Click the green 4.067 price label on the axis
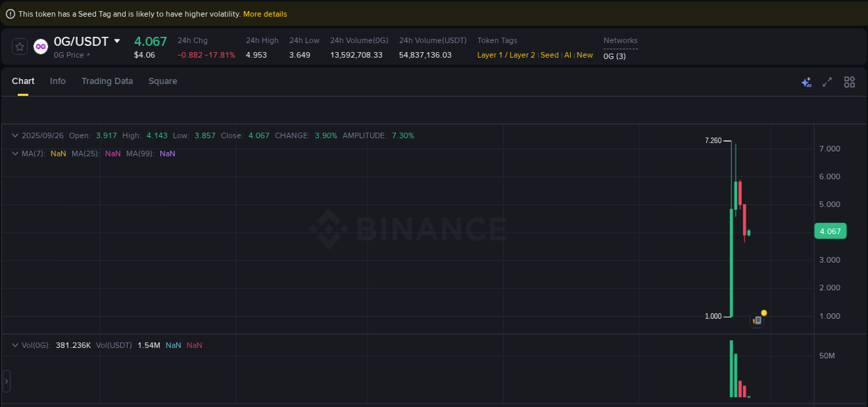The width and height of the screenshot is (868, 407). (x=831, y=231)
